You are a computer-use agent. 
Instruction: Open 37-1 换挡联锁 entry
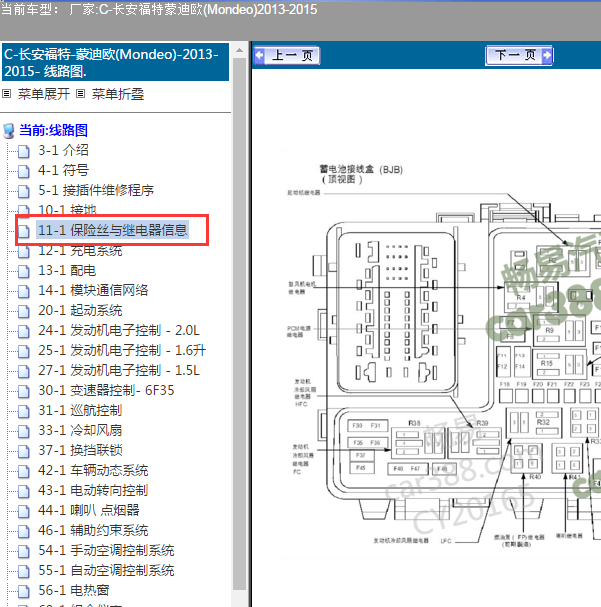80,450
